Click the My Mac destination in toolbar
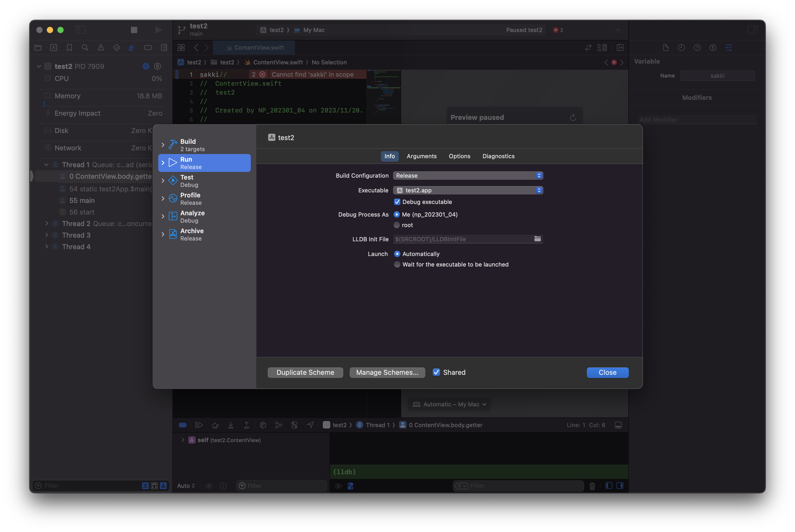The height and width of the screenshot is (532, 795). [309, 30]
